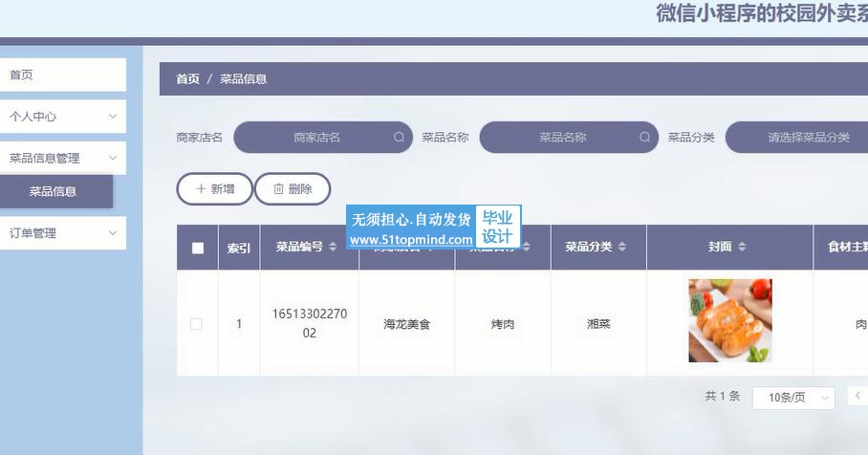Open 首页 in the sidebar
Image resolution: width=868 pixels, height=455 pixels.
click(62, 75)
